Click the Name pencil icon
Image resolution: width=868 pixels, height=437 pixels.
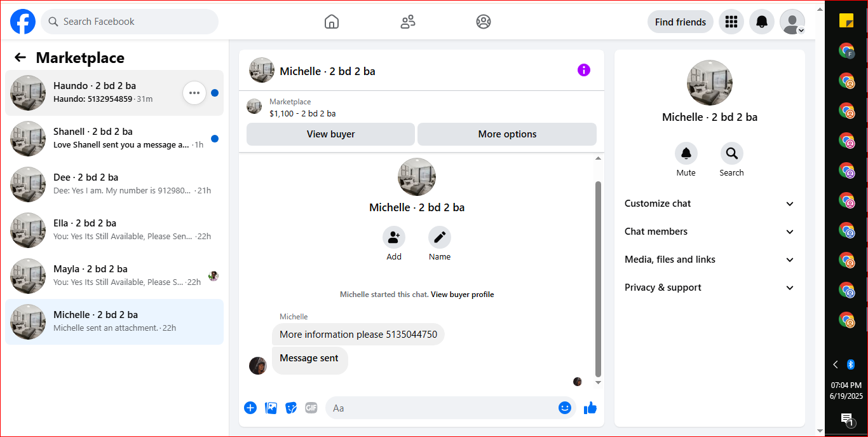[440, 238]
